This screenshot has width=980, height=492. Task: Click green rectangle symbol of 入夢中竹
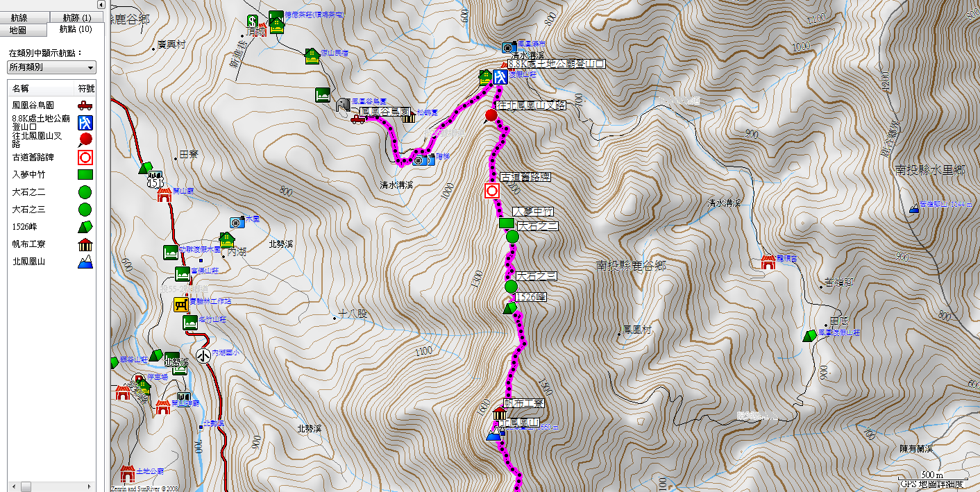tap(86, 175)
